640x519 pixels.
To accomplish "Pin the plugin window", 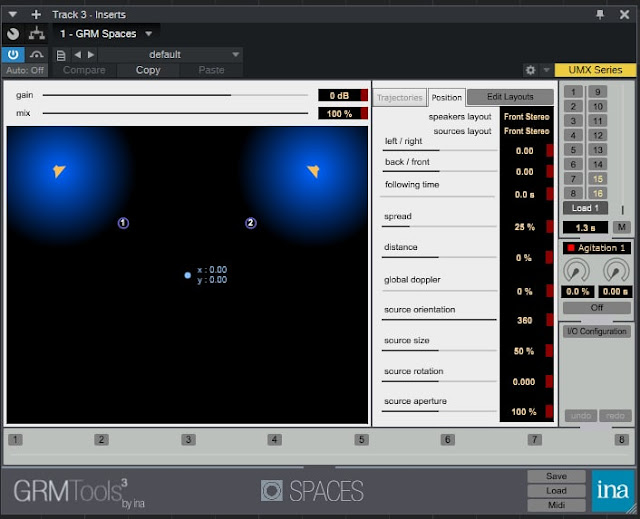I will pyautogui.click(x=600, y=15).
